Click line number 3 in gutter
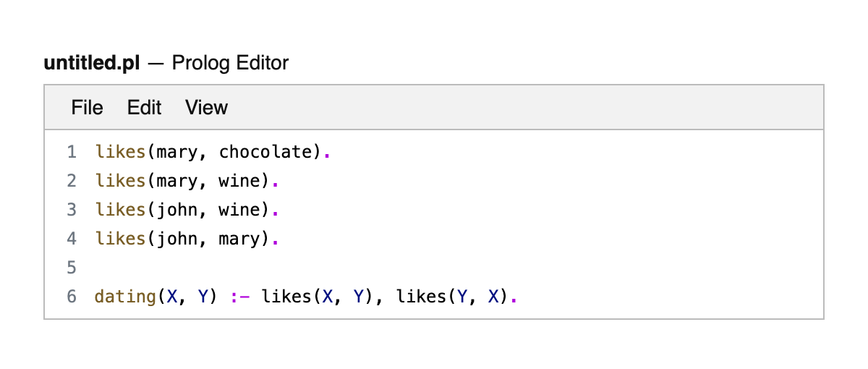 click(71, 210)
